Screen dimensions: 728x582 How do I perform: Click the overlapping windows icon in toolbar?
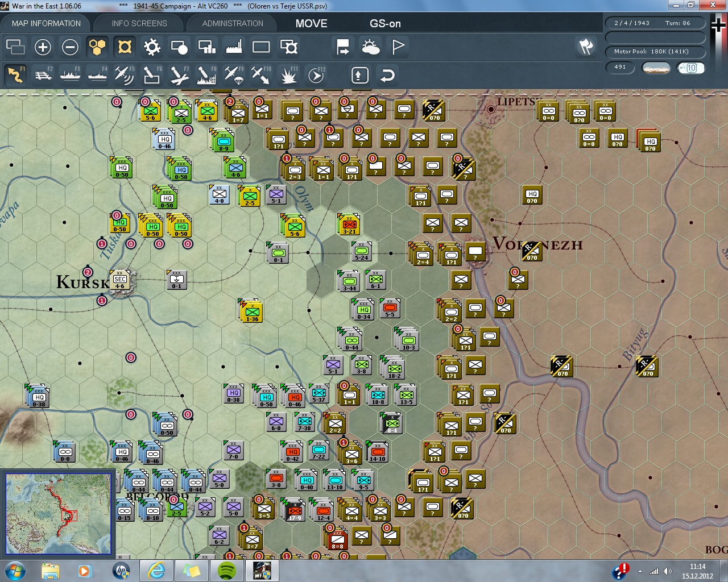(x=15, y=47)
